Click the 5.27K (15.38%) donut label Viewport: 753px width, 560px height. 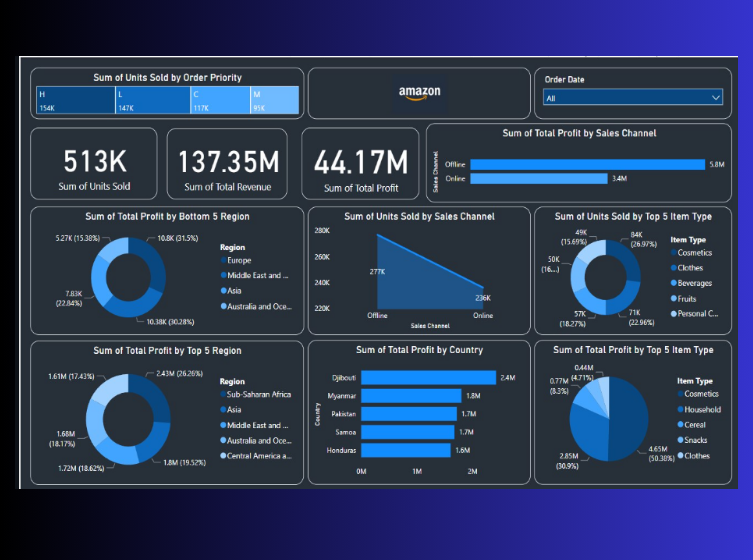tap(78, 238)
